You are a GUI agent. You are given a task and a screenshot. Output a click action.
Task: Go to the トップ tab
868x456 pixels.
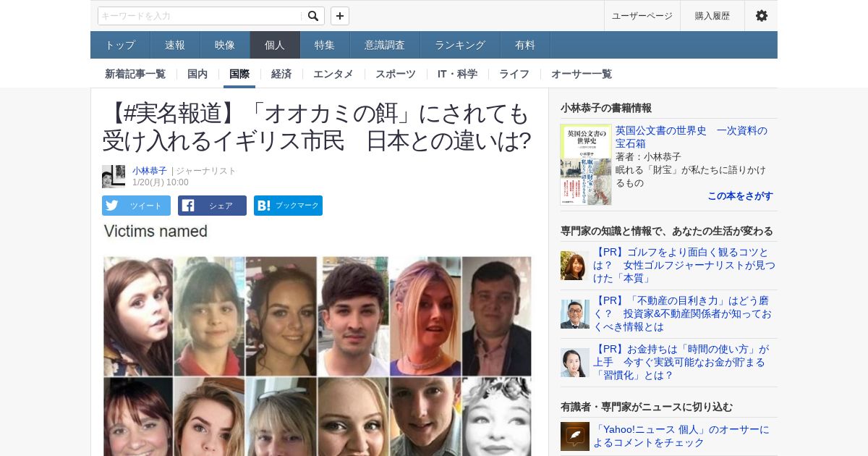click(120, 45)
